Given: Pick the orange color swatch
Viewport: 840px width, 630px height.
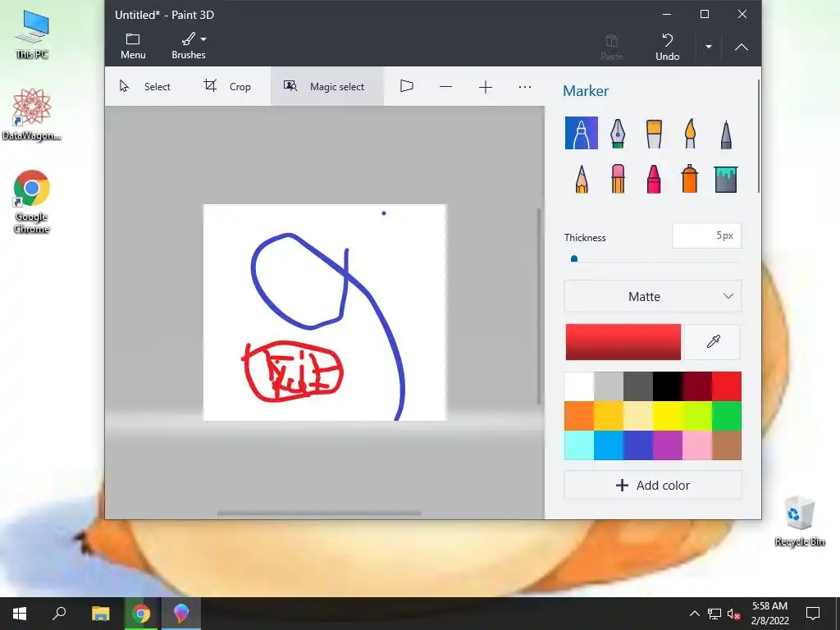Looking at the screenshot, I should pyautogui.click(x=579, y=416).
